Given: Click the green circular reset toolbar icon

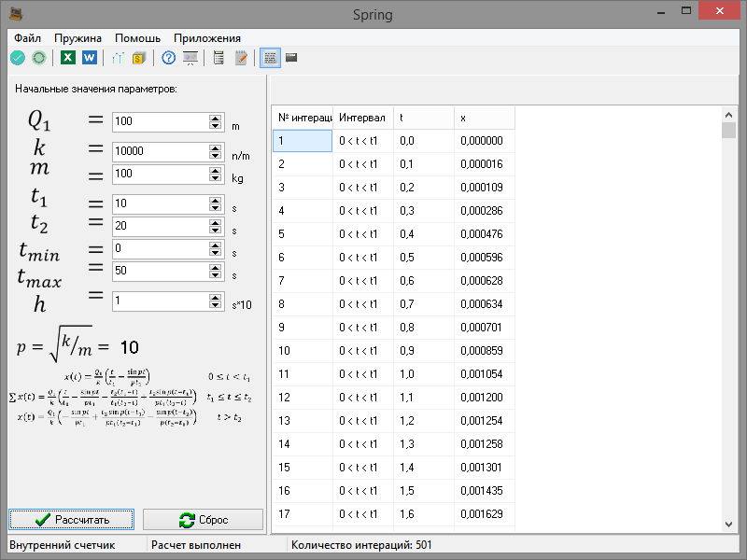Looking at the screenshot, I should click(39, 58).
